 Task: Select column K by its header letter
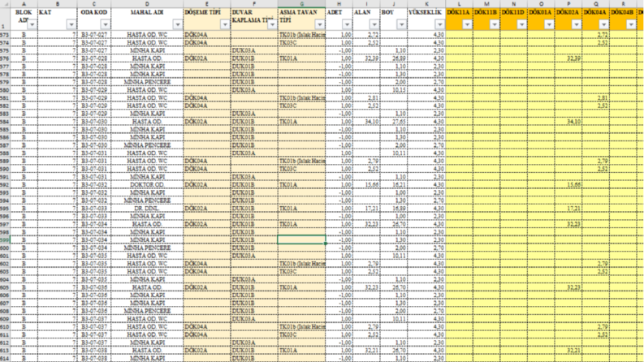pyautogui.click(x=426, y=4)
